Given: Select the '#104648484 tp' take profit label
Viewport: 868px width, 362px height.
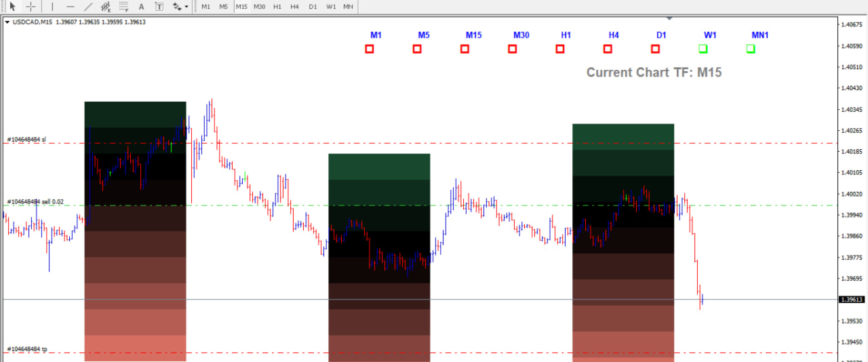Looking at the screenshot, I should [x=27, y=349].
